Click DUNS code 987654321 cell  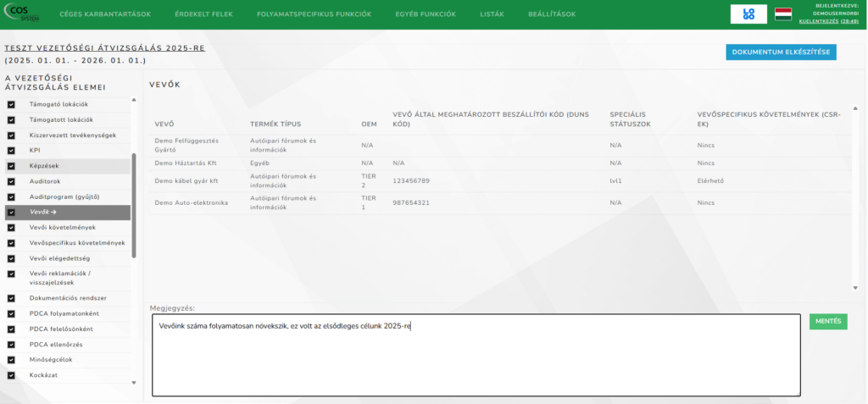tap(411, 203)
